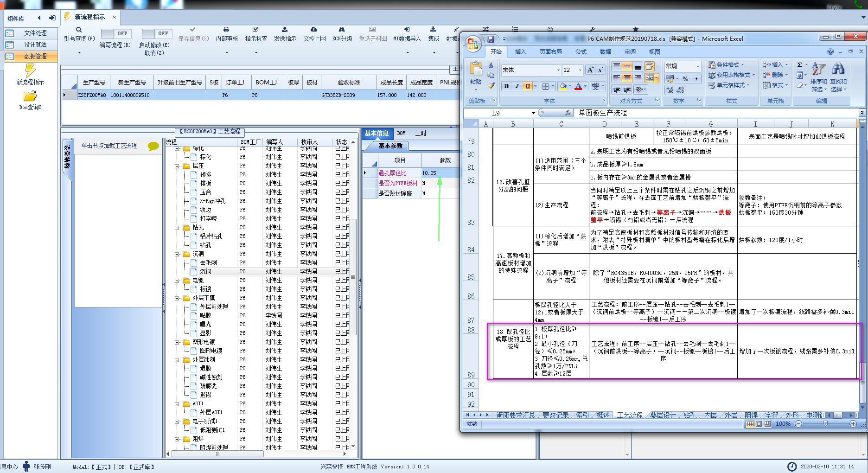Screen dimensions: 868x473
Task: Click the percent style icon in Excel
Action: pos(685,79)
